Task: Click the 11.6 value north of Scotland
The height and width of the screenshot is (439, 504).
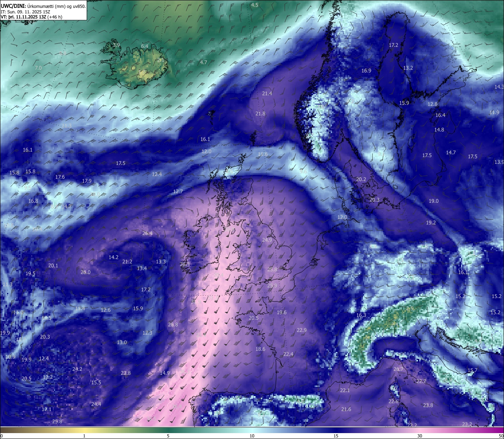Action: point(263,154)
